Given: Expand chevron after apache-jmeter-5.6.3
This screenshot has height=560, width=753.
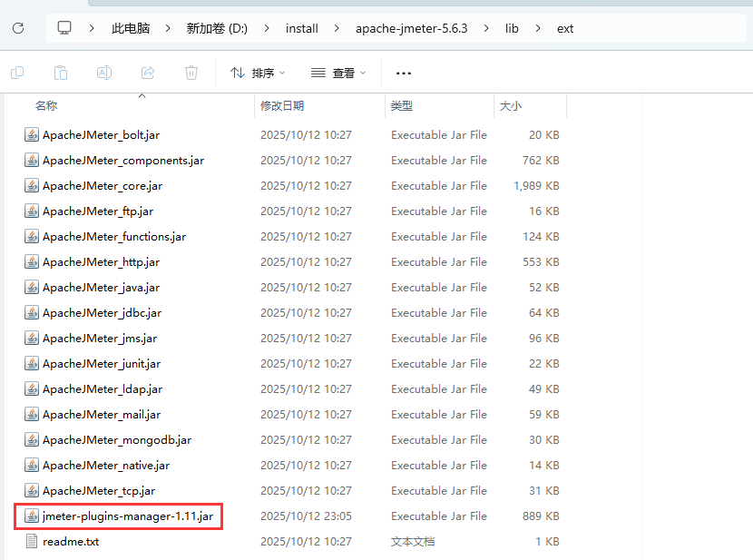Looking at the screenshot, I should (486, 28).
